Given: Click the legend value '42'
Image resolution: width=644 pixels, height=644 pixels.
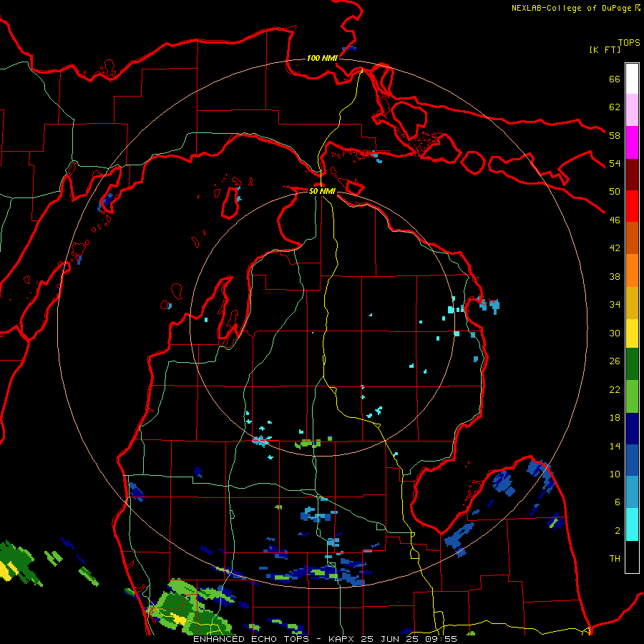Looking at the screenshot, I should coord(615,248).
